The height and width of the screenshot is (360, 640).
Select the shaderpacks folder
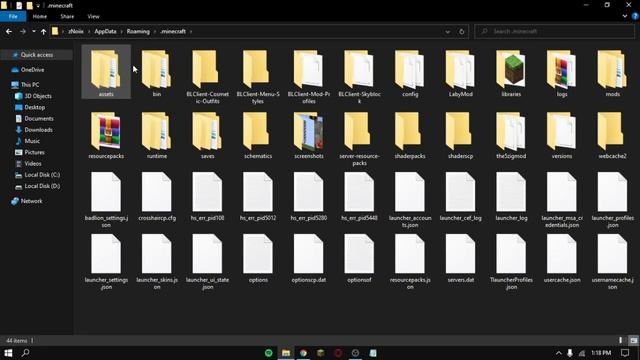410,135
